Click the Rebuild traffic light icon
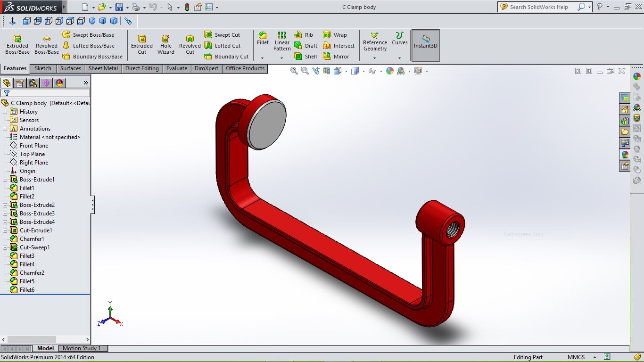The width and height of the screenshot is (644, 362). point(187,7)
